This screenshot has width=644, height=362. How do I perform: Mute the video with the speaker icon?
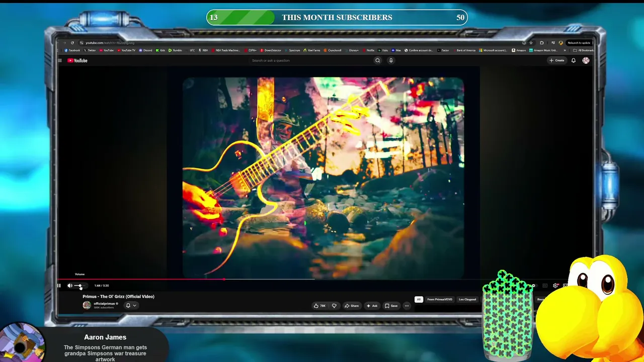(70, 286)
